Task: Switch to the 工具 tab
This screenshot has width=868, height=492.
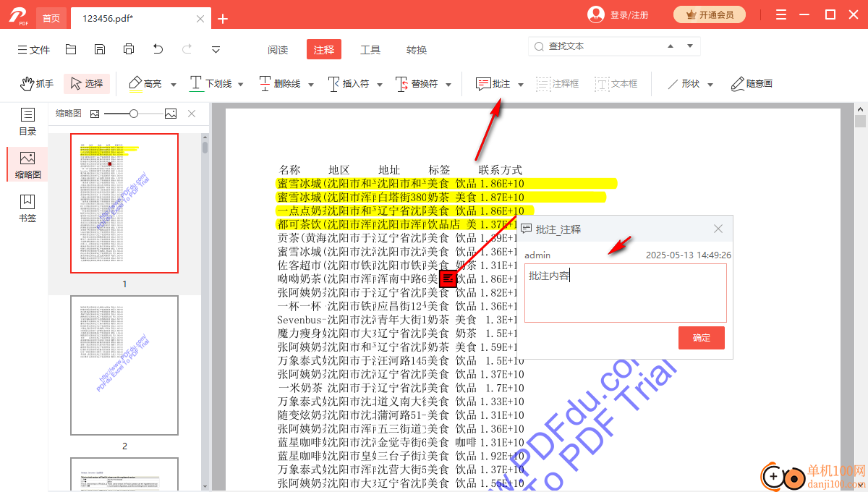Action: 370,50
